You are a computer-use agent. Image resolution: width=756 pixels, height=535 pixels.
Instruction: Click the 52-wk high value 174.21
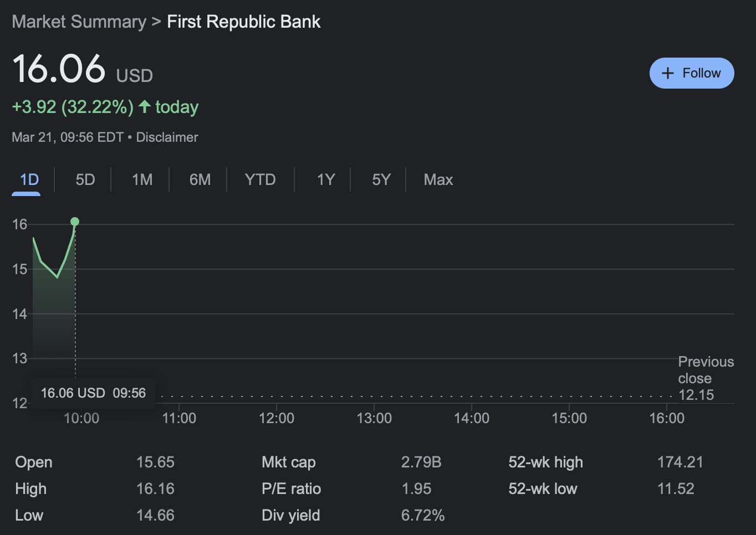(680, 462)
